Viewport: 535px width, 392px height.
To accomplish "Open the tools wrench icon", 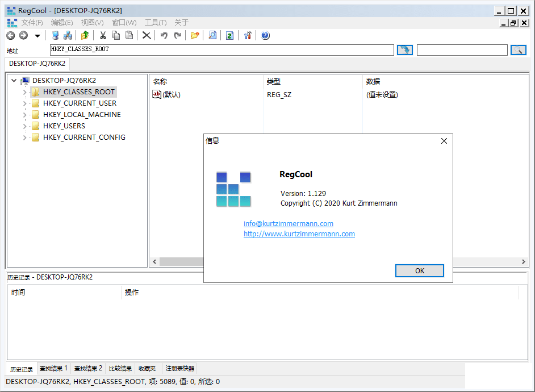I will pyautogui.click(x=248, y=35).
